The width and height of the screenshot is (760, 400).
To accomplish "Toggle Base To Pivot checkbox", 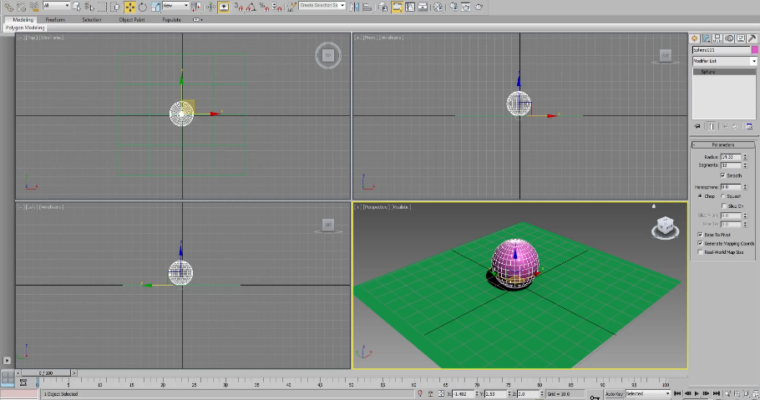I will [x=700, y=234].
